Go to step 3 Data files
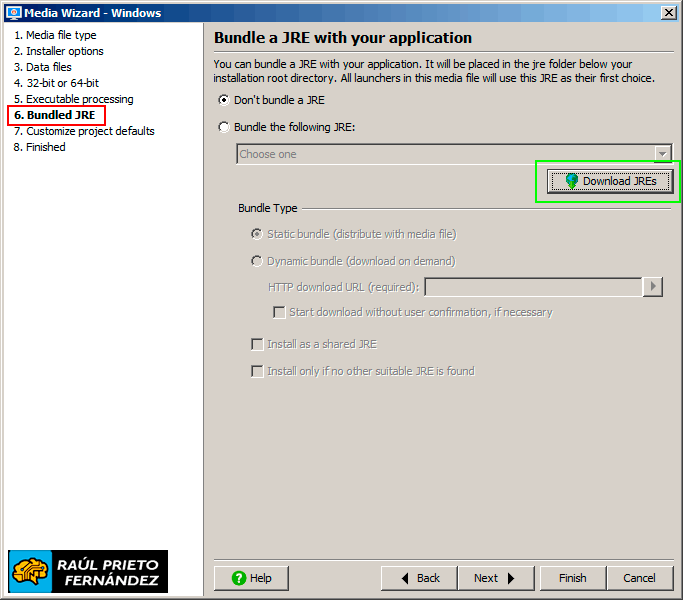Screen dimensions: 683x600 [x=42, y=67]
